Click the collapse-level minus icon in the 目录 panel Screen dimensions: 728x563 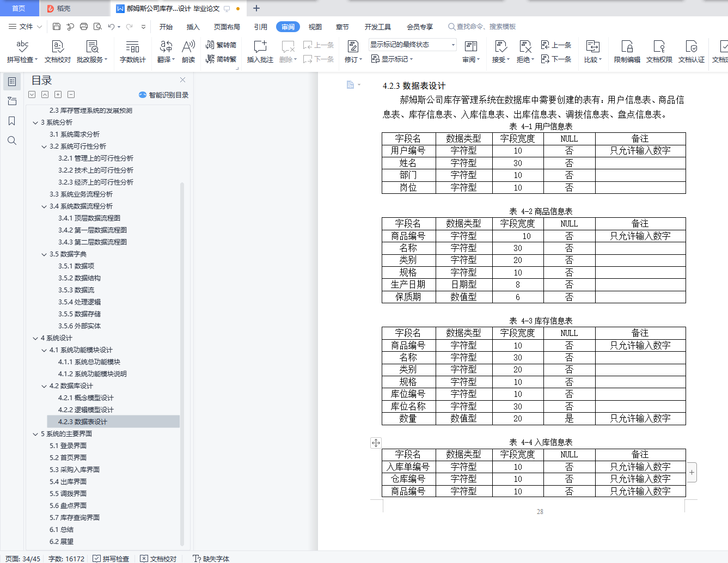coord(71,94)
